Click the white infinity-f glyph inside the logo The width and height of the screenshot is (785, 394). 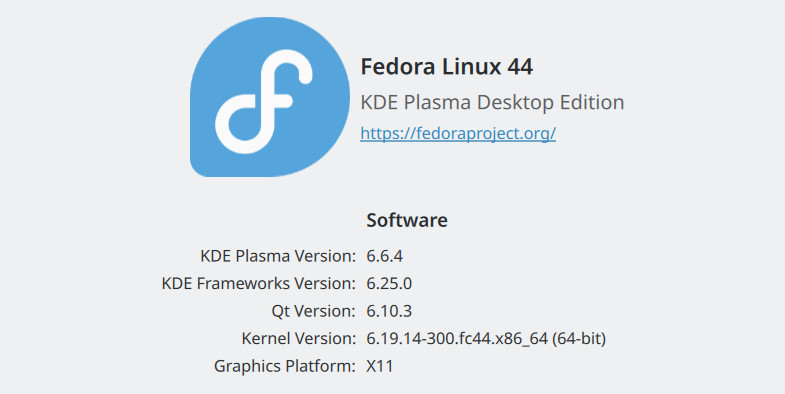pyautogui.click(x=264, y=101)
